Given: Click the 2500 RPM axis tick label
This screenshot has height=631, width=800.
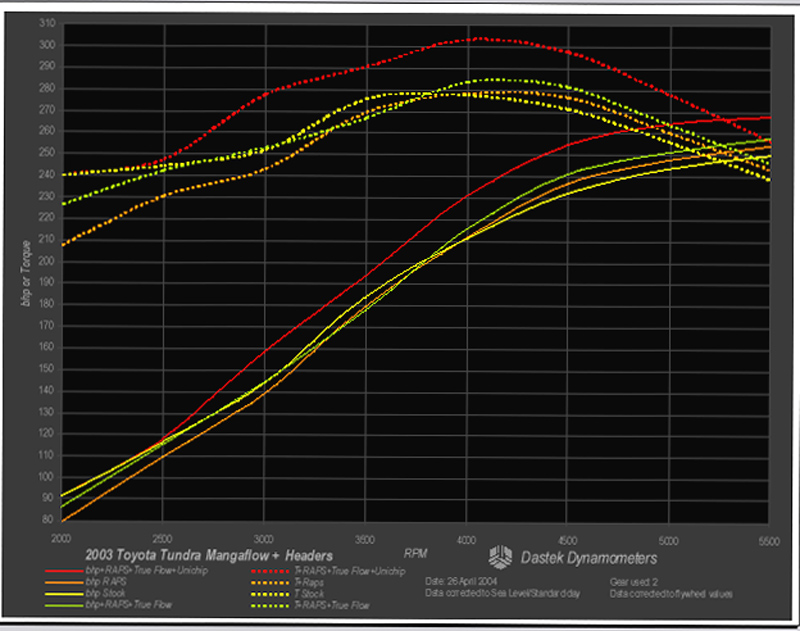Looking at the screenshot, I should tap(162, 539).
